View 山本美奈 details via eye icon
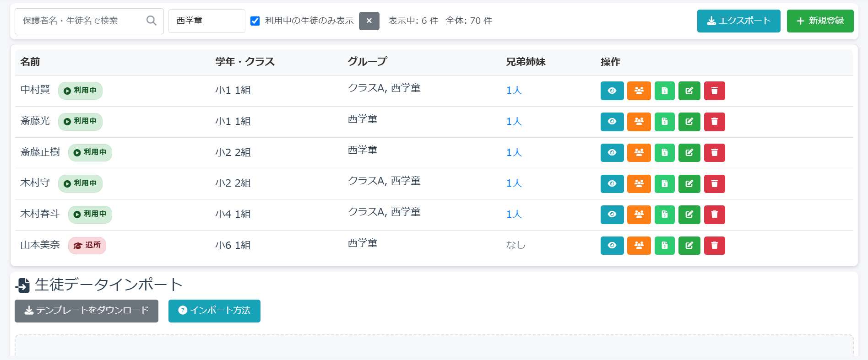 [x=612, y=245]
